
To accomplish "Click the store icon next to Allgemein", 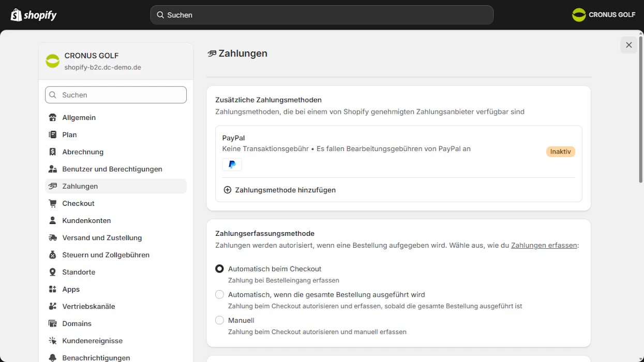I will pyautogui.click(x=52, y=117).
